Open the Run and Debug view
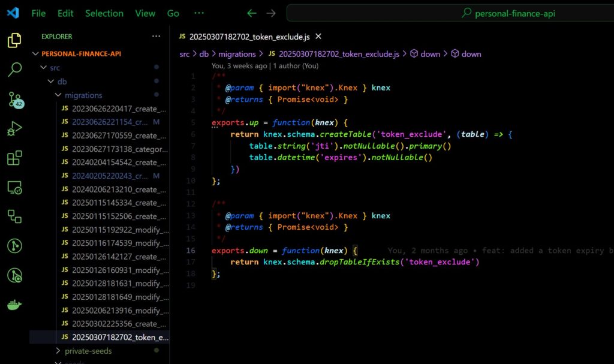Screen dimensions: 614x364 (x=14, y=128)
